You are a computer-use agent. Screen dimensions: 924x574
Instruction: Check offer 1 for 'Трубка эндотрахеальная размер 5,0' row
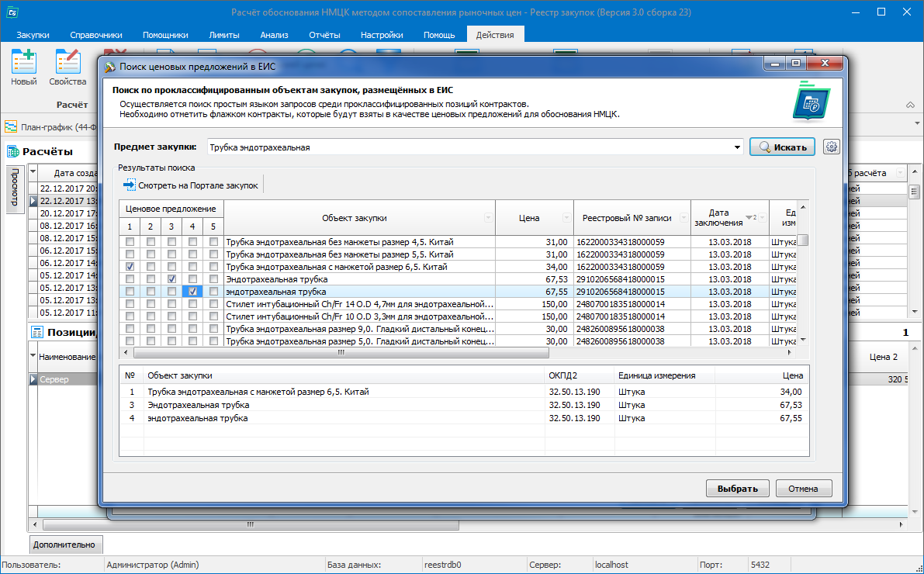pos(130,341)
